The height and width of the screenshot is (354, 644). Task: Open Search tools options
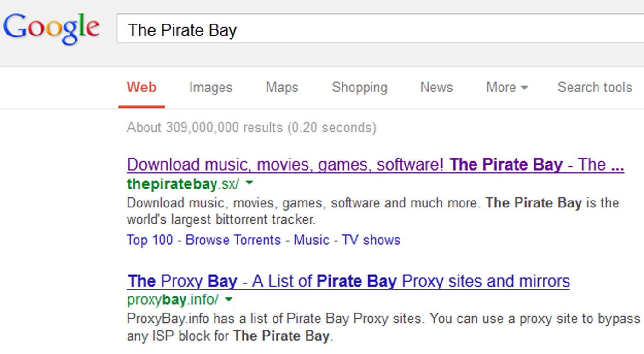(x=595, y=87)
